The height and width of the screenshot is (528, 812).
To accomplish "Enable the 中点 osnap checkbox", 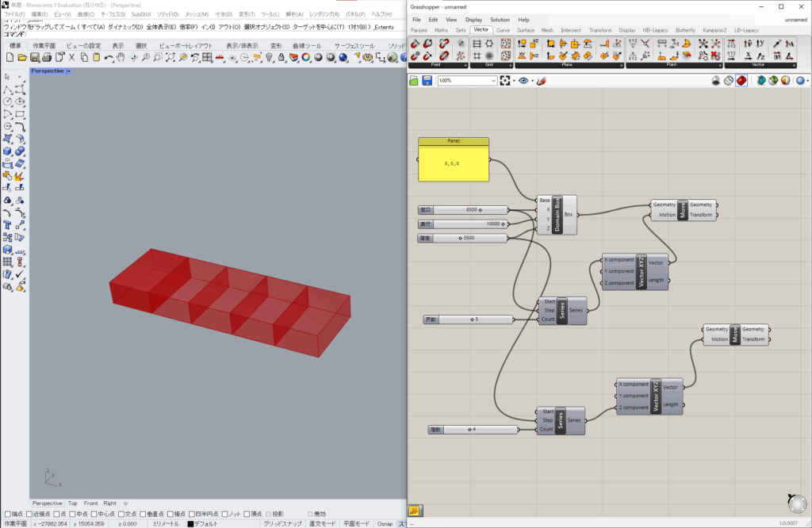I will (x=73, y=514).
